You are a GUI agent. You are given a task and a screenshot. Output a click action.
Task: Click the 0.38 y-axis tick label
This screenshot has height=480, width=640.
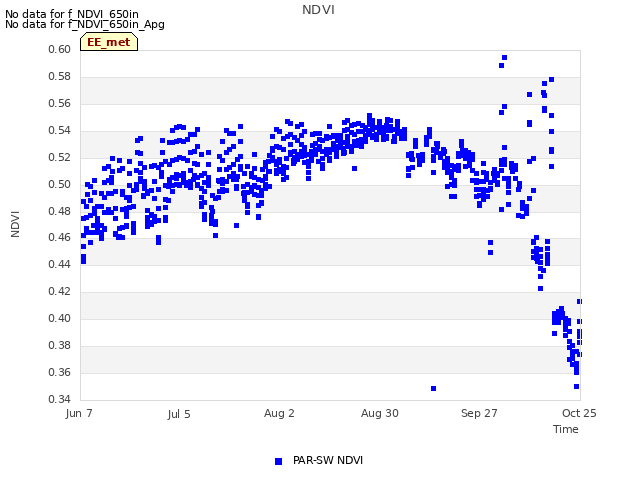click(x=60, y=345)
